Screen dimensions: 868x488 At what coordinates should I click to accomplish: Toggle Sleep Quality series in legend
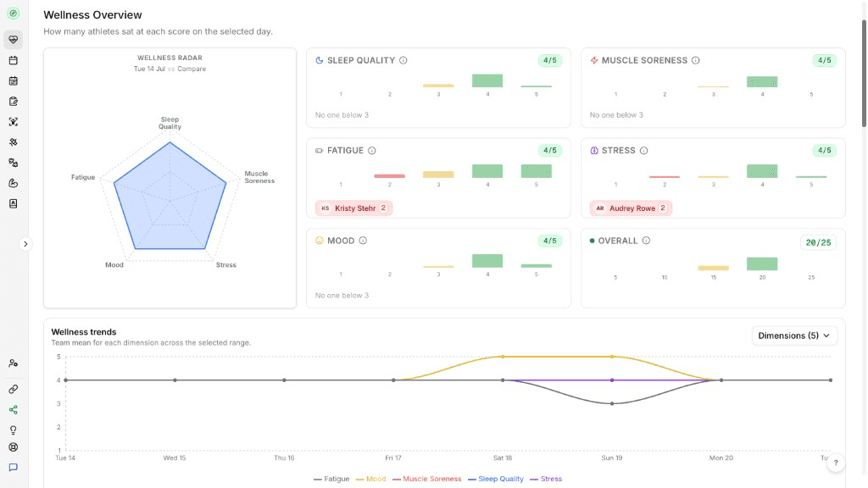coord(495,480)
